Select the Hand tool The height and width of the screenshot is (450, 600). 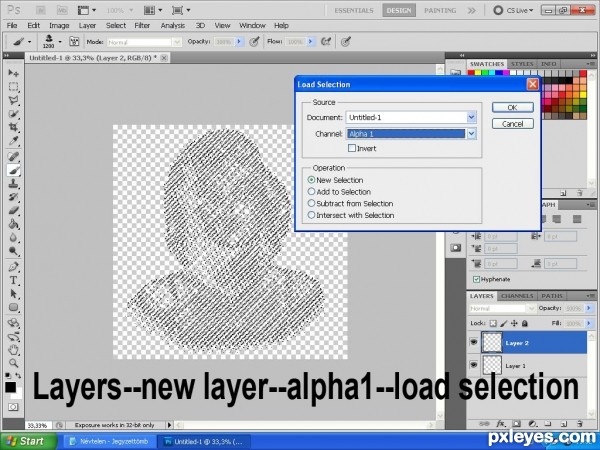click(x=13, y=349)
